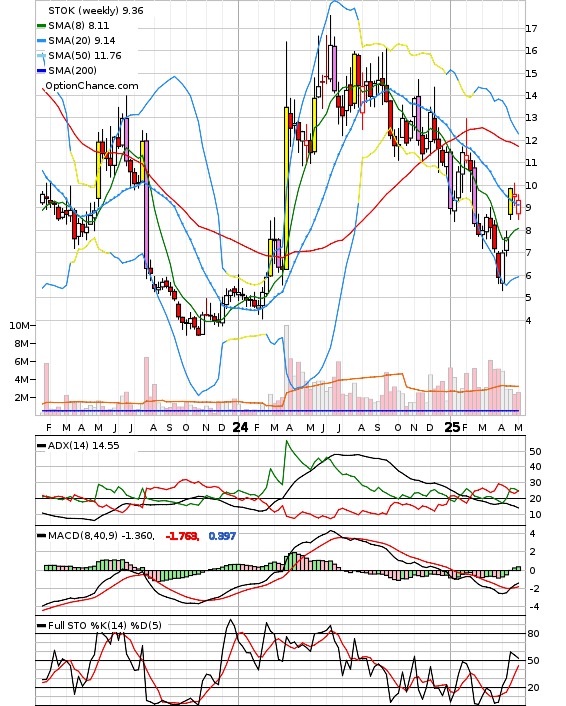
Task: Click the Full STO %K(14) %D(5) label
Action: [104, 625]
